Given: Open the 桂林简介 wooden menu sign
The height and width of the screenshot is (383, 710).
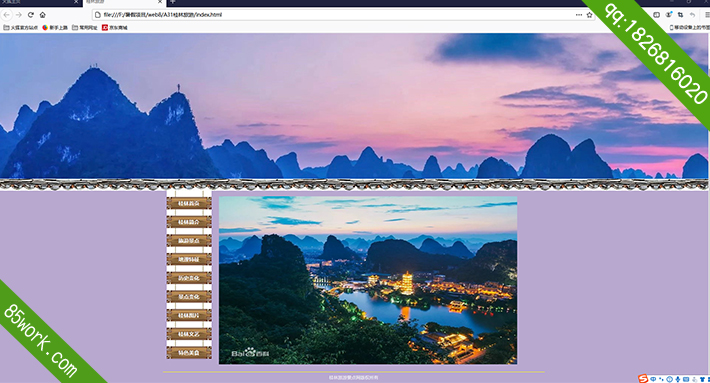Looking at the screenshot, I should tap(189, 222).
